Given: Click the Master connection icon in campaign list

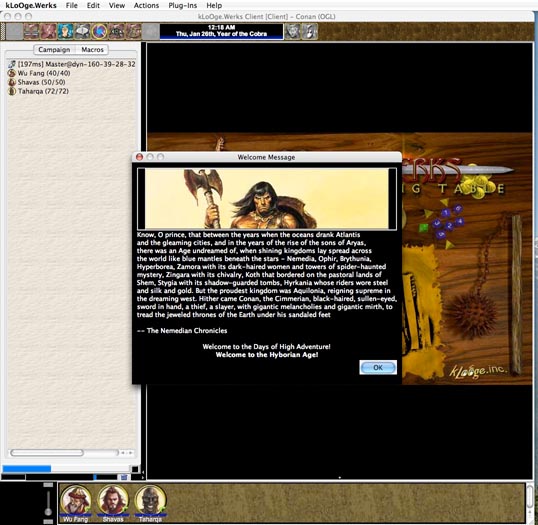Looking at the screenshot, I should [12, 64].
